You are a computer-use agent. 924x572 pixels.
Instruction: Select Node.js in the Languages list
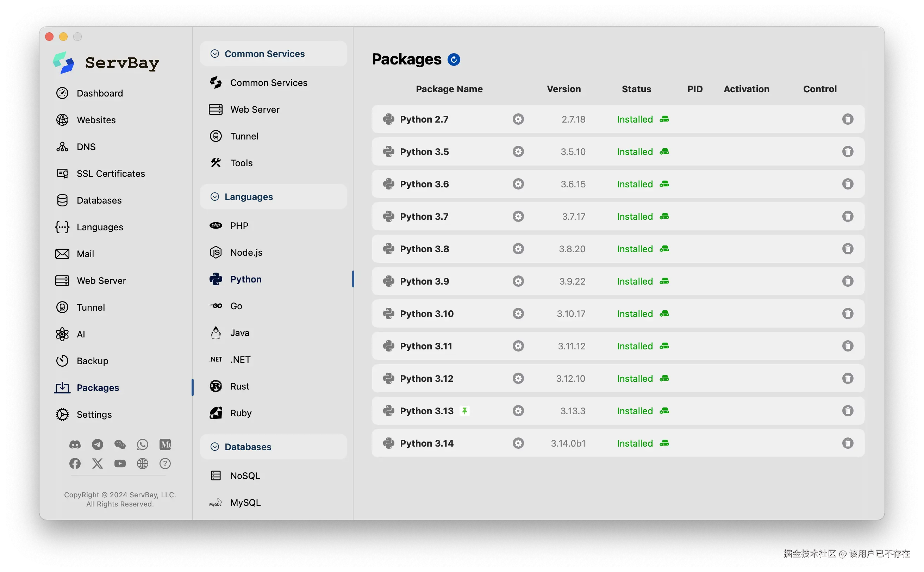(246, 252)
